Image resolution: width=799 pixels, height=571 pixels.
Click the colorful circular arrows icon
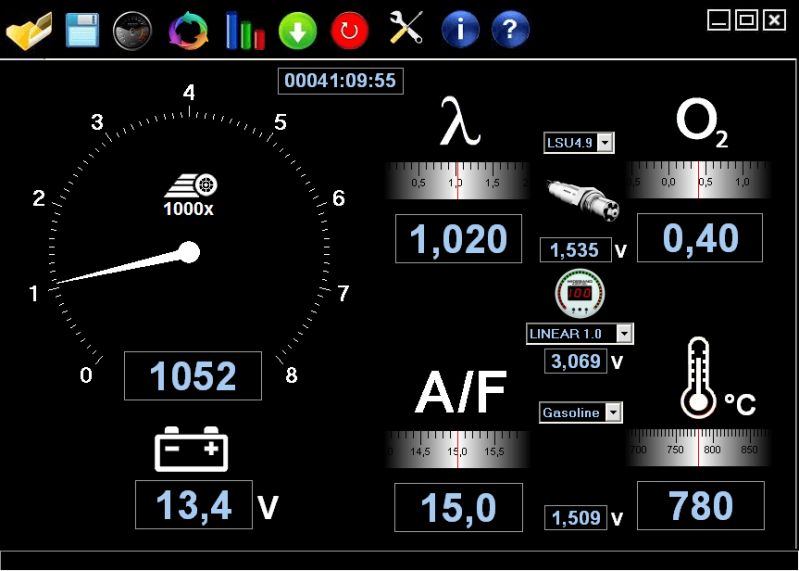point(189,31)
